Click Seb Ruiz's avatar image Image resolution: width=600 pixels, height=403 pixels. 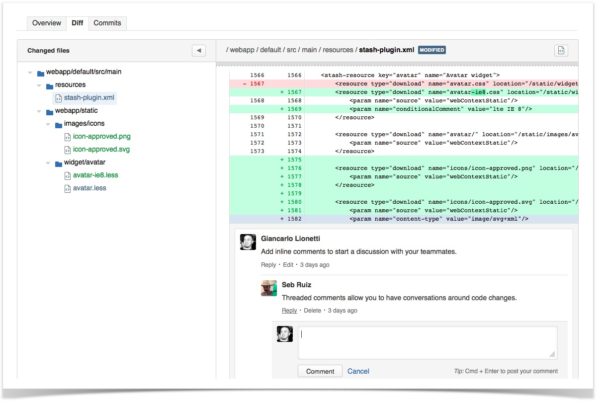[269, 288]
